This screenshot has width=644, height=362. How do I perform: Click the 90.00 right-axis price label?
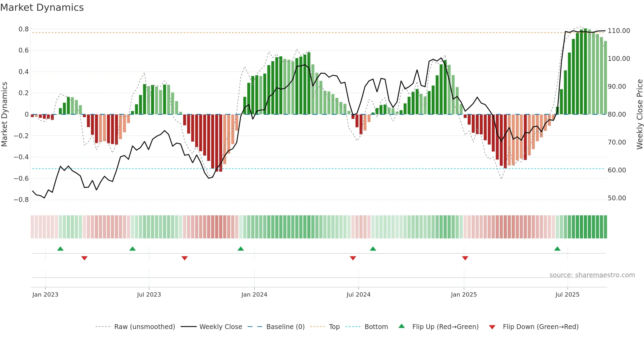[x=617, y=86]
